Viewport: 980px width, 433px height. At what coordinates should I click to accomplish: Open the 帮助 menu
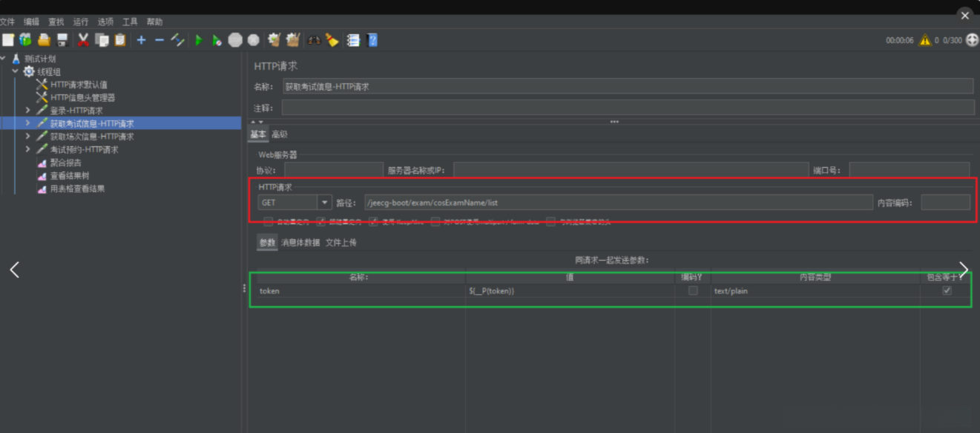154,22
